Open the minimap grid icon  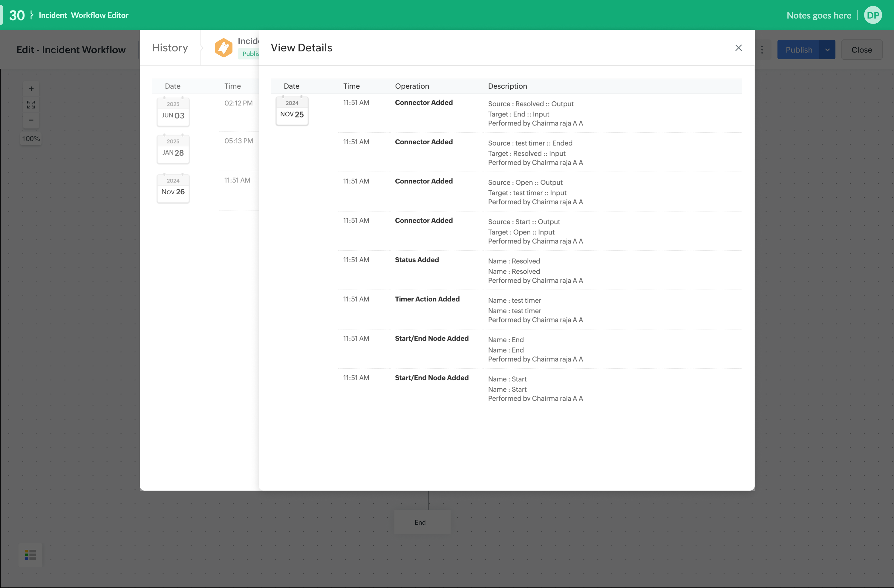(x=30, y=555)
